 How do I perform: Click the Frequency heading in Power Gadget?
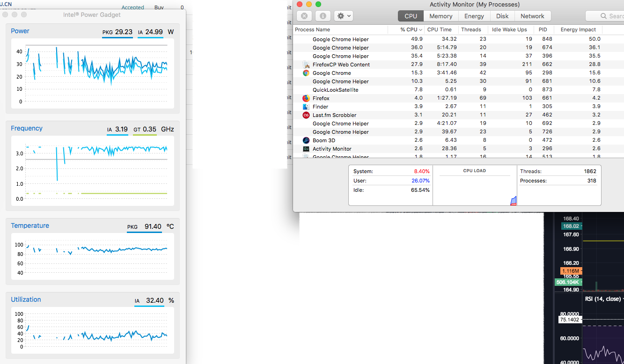point(27,128)
